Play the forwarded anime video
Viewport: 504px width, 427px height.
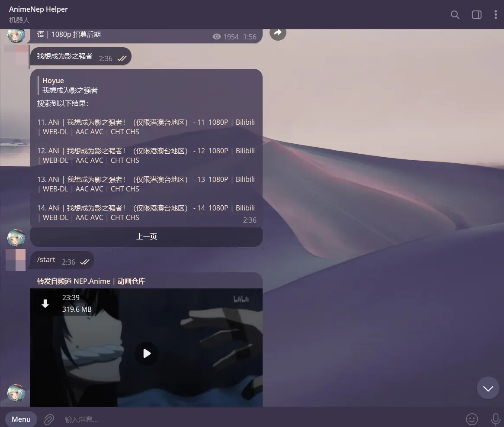tap(147, 353)
